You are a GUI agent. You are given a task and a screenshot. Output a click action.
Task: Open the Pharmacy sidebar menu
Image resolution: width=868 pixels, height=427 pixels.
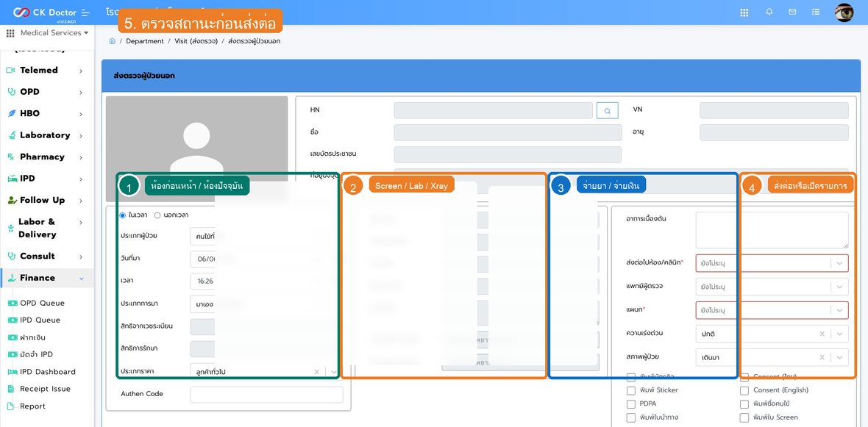click(47, 157)
